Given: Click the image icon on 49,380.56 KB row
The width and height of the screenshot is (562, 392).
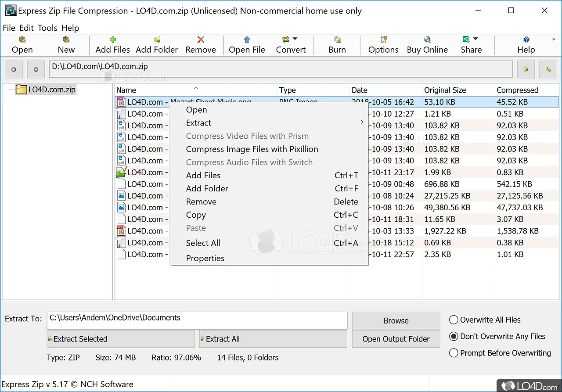Looking at the screenshot, I should [121, 207].
